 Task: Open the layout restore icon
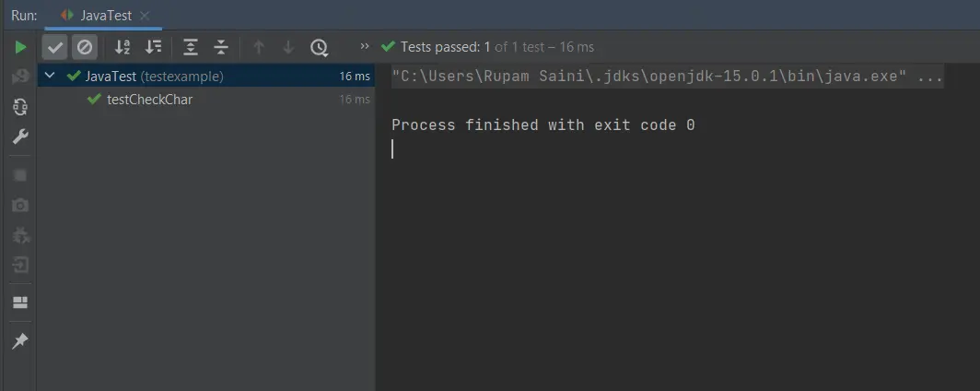(x=20, y=302)
